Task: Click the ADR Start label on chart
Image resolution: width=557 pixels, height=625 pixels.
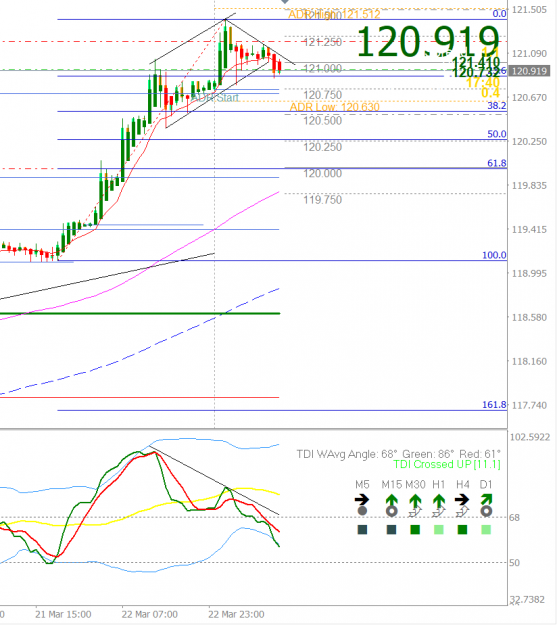Action: [x=215, y=98]
